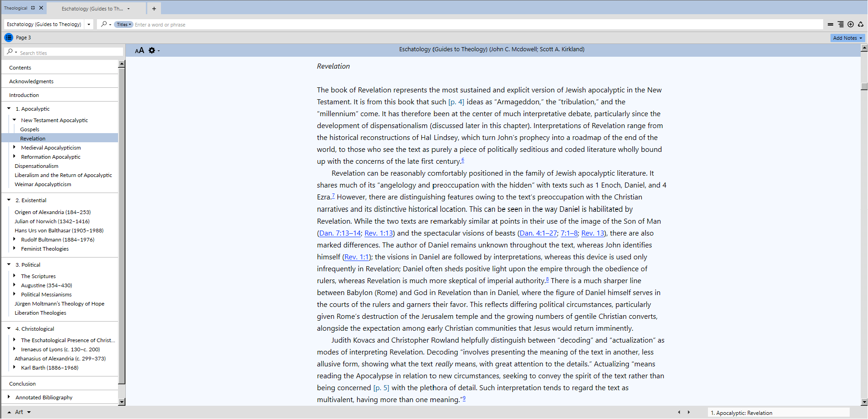
Task: Open Hans Urs von Balthasar (1905–1988)
Action: click(59, 231)
